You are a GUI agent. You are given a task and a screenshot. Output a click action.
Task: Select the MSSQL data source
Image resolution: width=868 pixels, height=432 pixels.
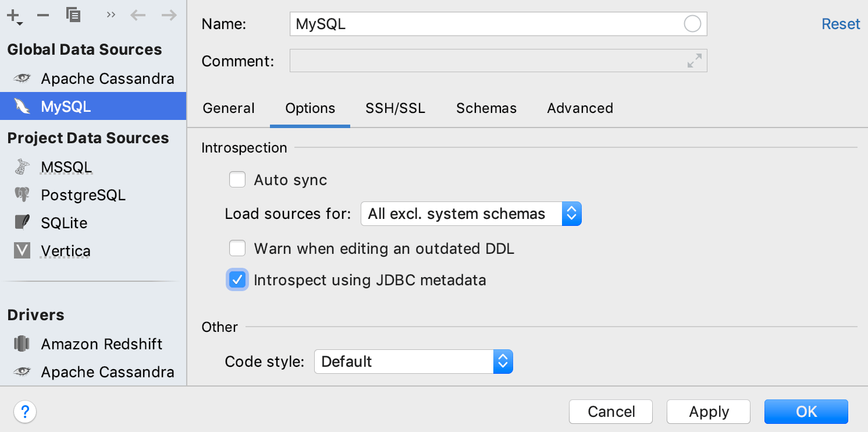[x=93, y=167]
